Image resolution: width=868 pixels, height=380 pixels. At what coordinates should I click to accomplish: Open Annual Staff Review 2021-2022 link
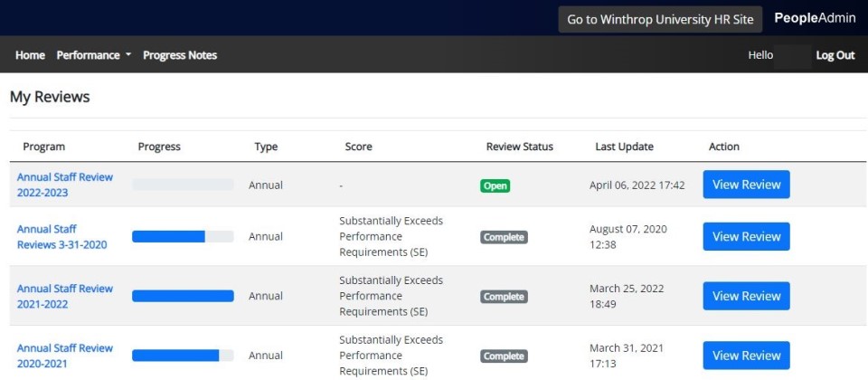click(64, 296)
